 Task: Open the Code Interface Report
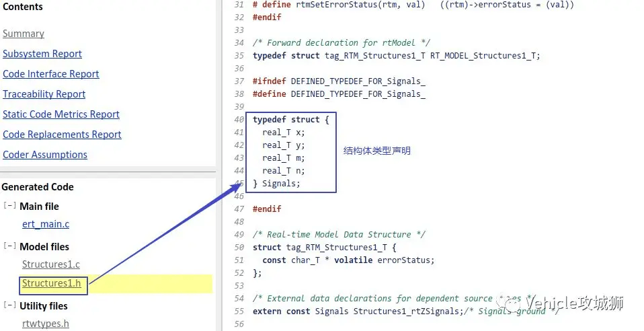click(51, 74)
